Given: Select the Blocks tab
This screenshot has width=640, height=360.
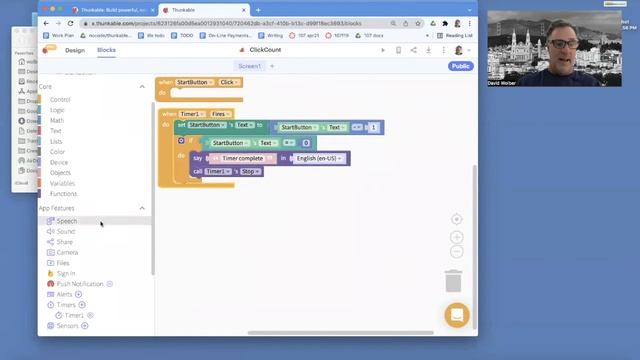Looking at the screenshot, I should click(x=107, y=50).
